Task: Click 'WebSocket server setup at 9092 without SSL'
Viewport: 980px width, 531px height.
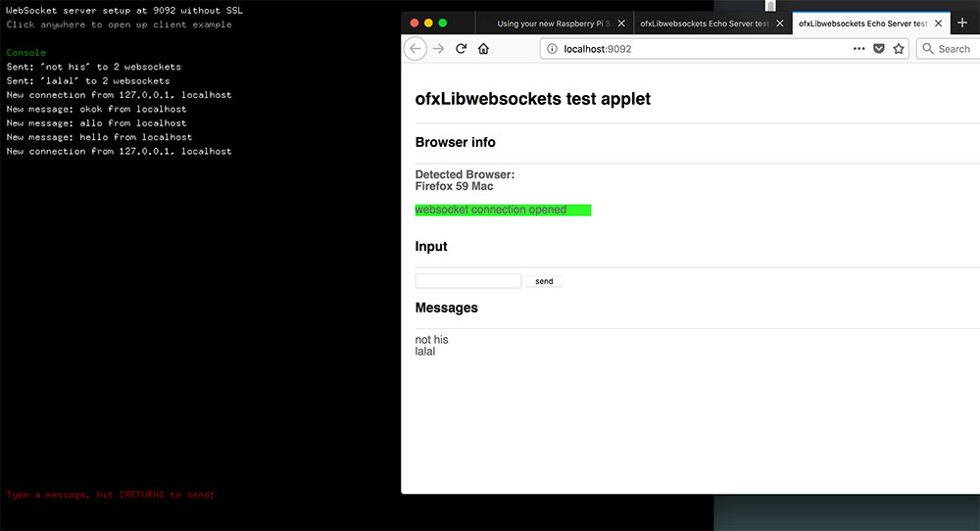Action: click(x=124, y=11)
